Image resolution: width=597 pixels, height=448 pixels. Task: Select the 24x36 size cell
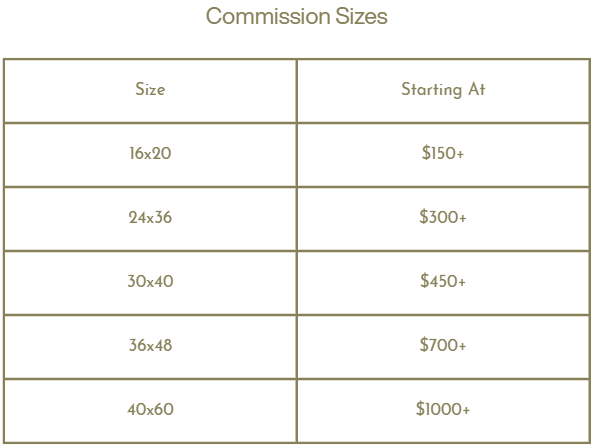pyautogui.click(x=150, y=217)
